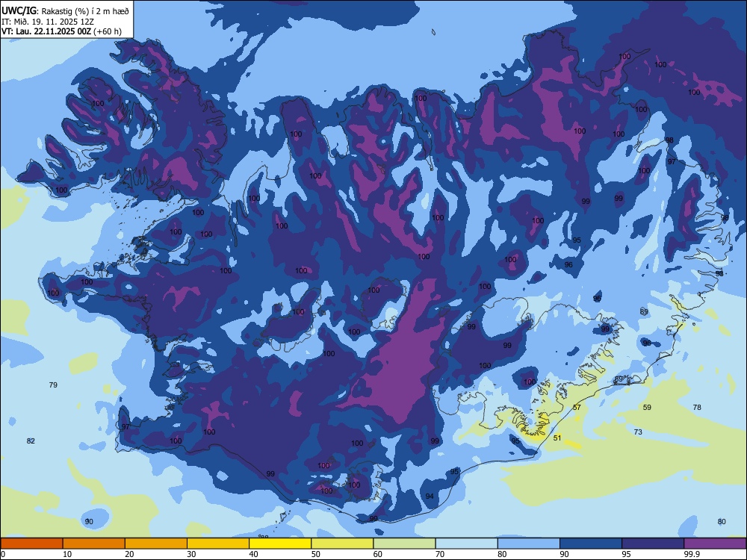The height and width of the screenshot is (560, 747).
Task: Click the 'UWC/IG: Rakastig (%) í 2 m hæð' title
Action: 65,11
